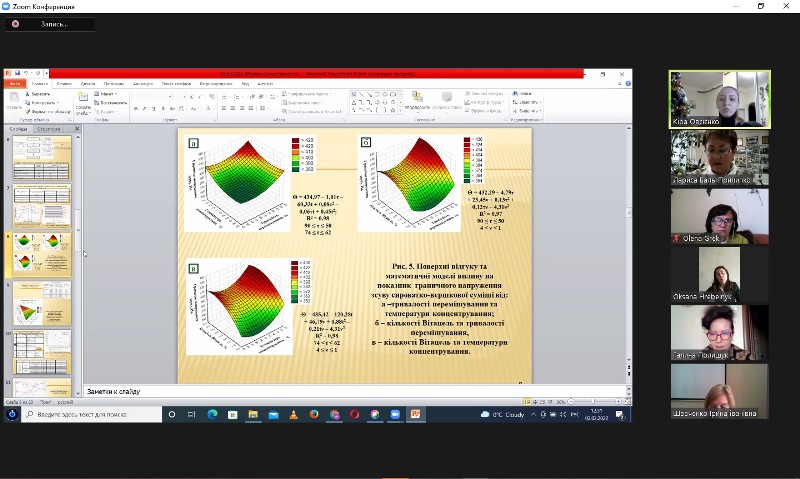
Task: Open the Файл tab in PowerPoint
Action: [17, 83]
